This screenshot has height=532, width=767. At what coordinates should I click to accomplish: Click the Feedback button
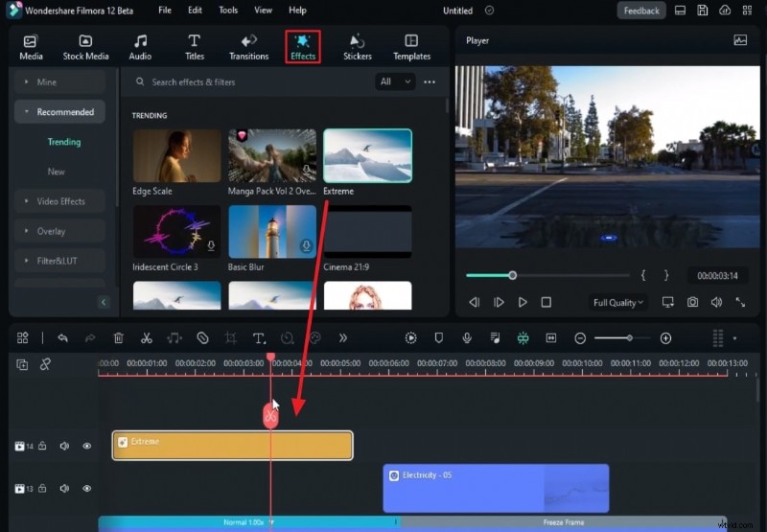(x=641, y=11)
